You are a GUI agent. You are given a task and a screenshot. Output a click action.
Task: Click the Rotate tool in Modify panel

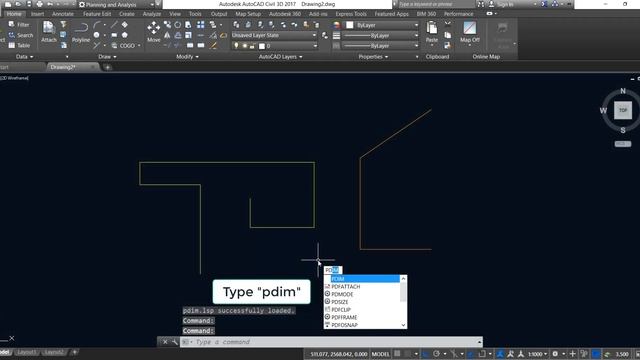coord(178,25)
